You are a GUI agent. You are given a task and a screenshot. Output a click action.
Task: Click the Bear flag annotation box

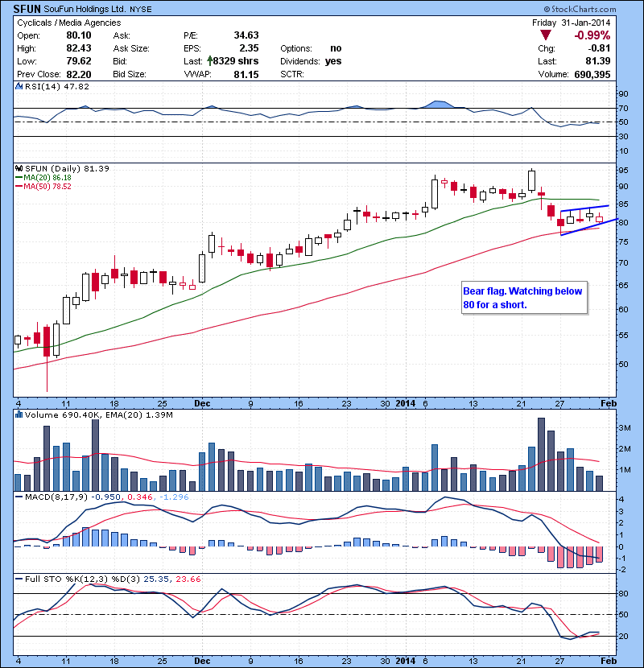524,298
